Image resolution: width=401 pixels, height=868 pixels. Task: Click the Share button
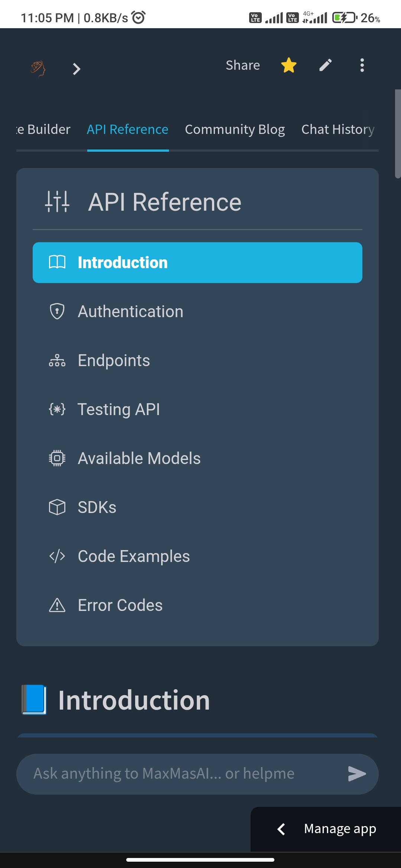click(243, 65)
